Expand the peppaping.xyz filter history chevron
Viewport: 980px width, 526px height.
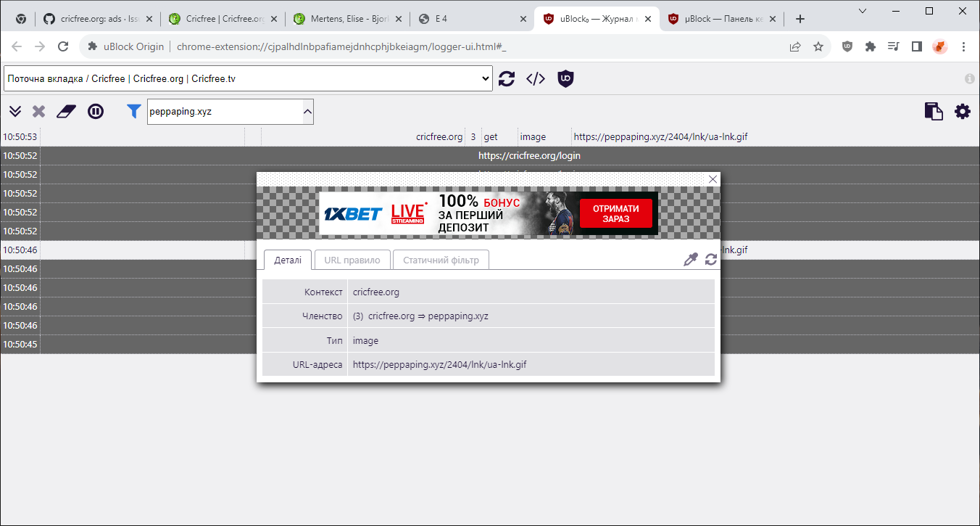point(307,111)
